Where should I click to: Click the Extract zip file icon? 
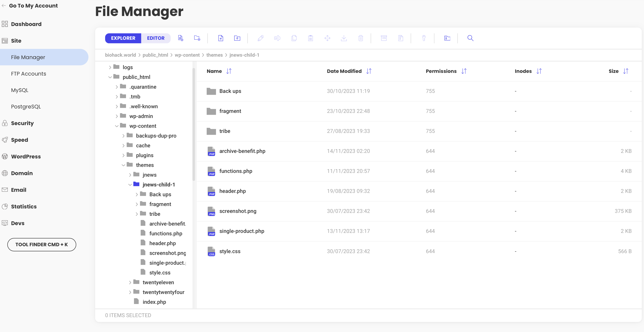[400, 38]
